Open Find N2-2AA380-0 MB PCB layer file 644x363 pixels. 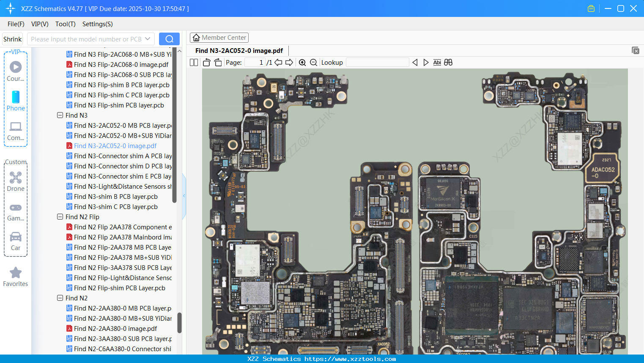point(119,308)
